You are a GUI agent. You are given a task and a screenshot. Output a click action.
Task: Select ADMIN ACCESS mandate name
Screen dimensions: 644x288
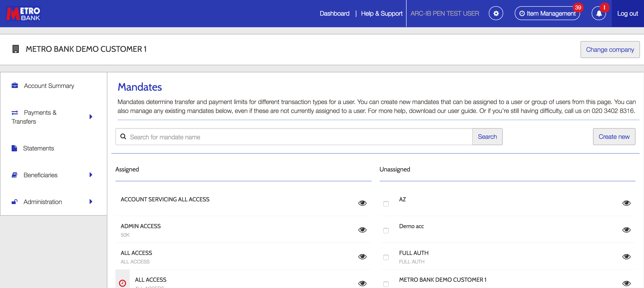[140, 226]
